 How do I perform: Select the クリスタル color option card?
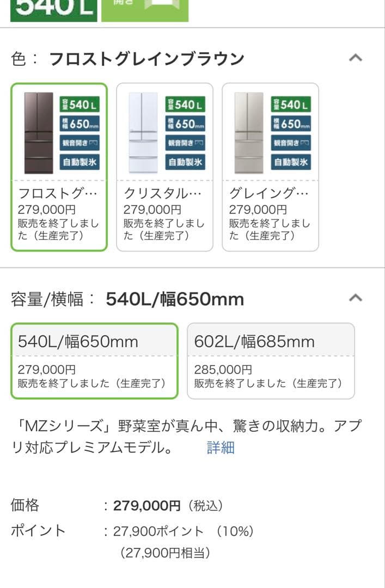tap(164, 166)
